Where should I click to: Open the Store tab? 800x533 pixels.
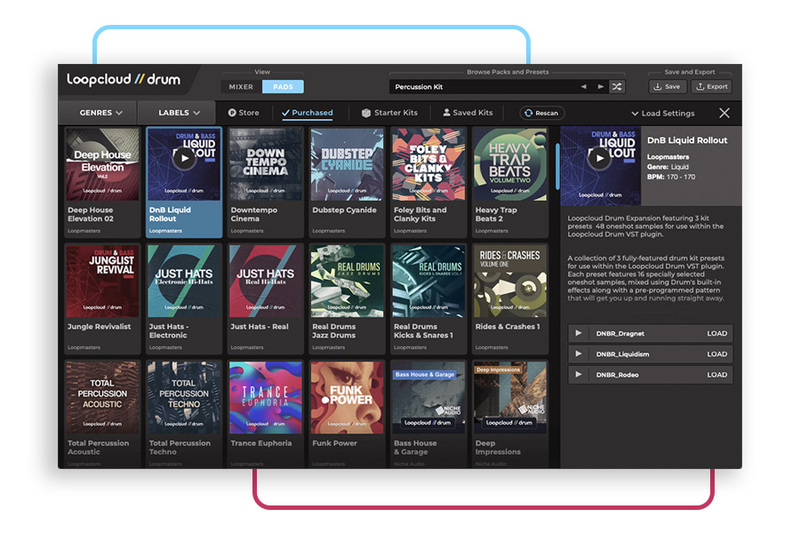[244, 113]
